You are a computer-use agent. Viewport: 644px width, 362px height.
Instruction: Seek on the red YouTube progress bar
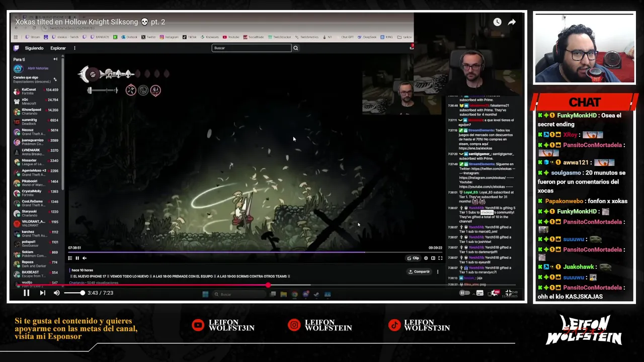pyautogui.click(x=267, y=285)
